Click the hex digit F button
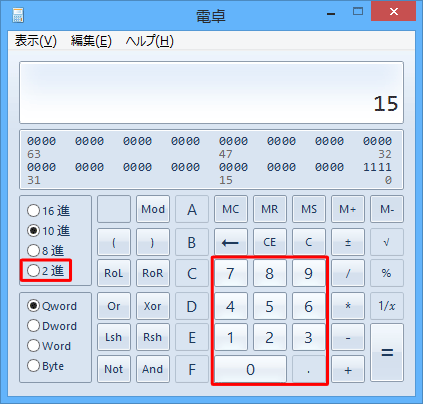 point(192,369)
